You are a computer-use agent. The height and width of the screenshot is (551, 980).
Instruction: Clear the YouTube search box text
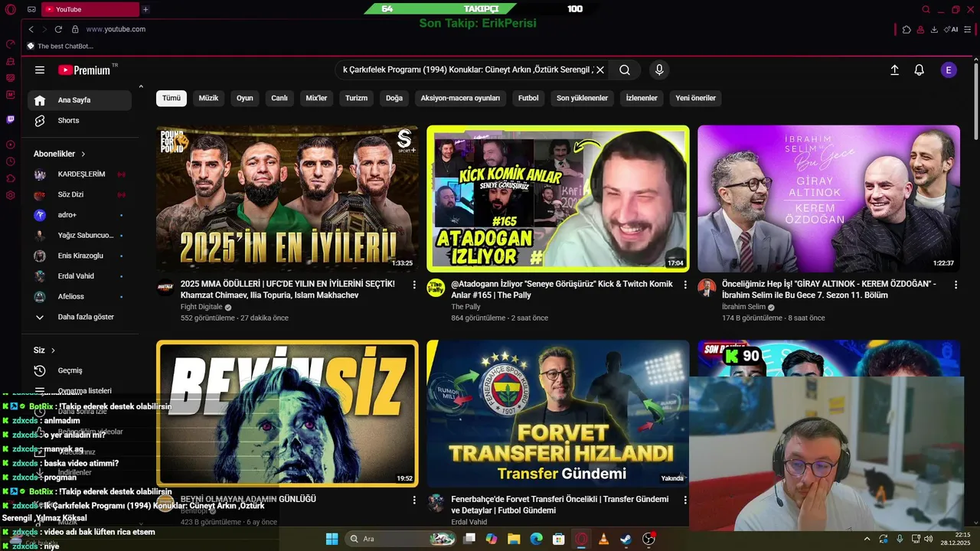[600, 70]
